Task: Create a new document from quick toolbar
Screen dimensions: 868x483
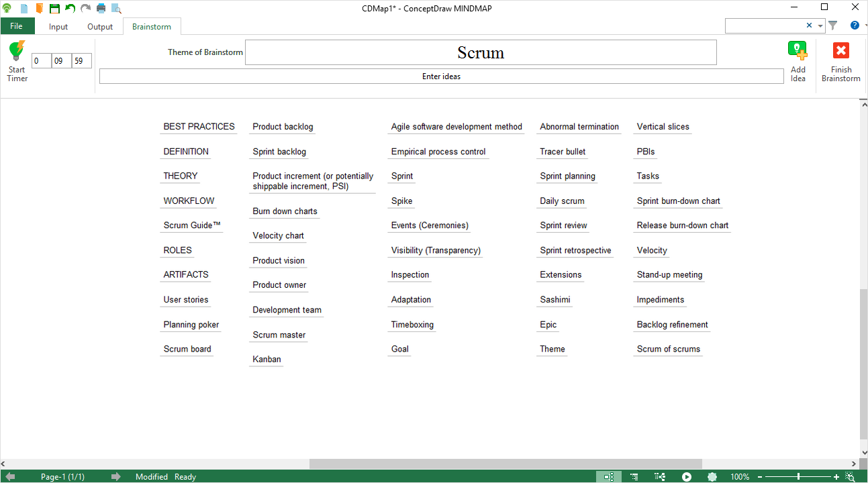Action: (23, 8)
